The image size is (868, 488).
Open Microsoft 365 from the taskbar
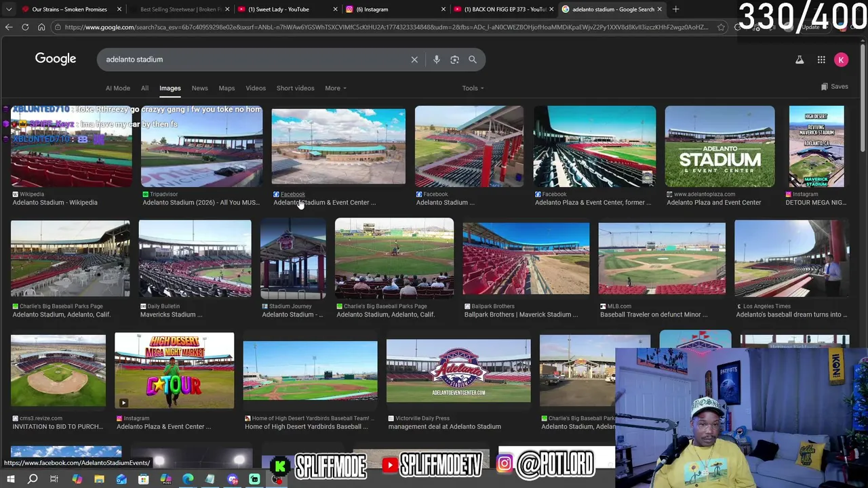166,480
